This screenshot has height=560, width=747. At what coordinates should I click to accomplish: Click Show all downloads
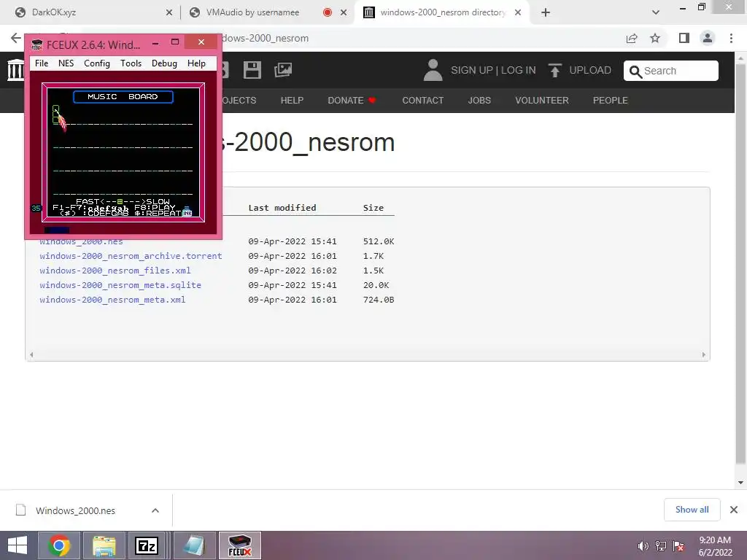tap(692, 510)
